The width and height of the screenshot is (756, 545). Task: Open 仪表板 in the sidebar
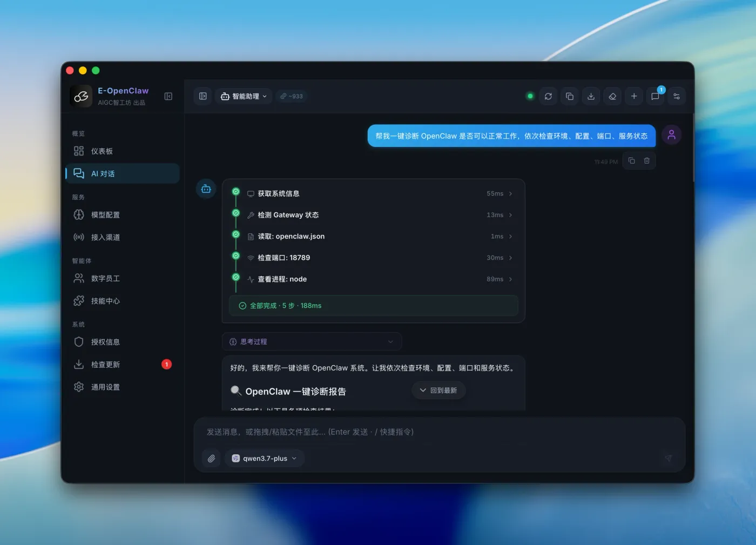(x=123, y=151)
